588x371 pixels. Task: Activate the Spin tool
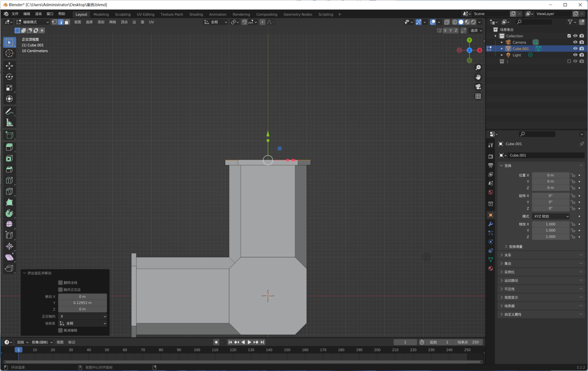point(9,213)
